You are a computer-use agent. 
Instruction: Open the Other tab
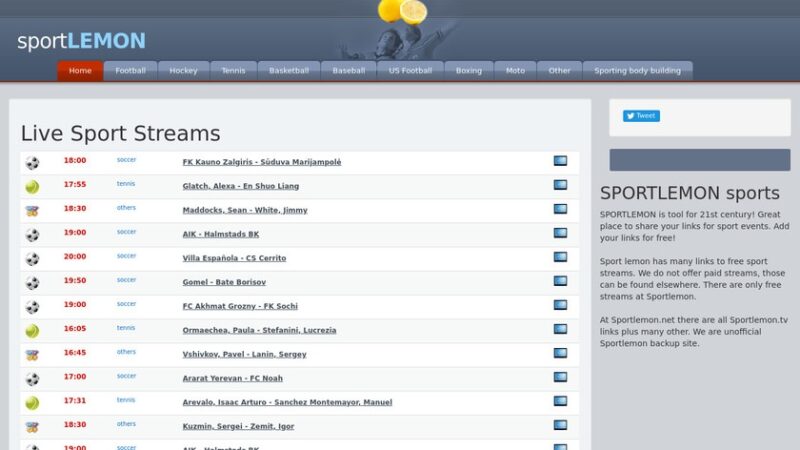pyautogui.click(x=559, y=71)
